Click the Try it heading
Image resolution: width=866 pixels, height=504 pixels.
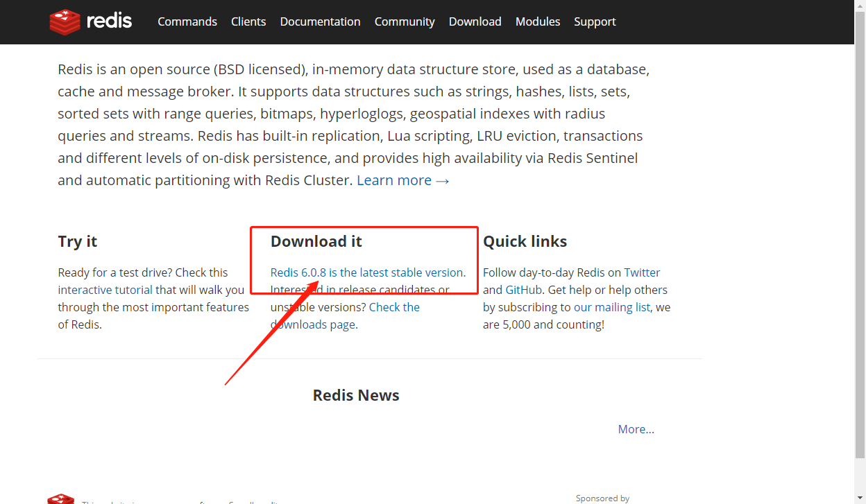click(x=78, y=241)
